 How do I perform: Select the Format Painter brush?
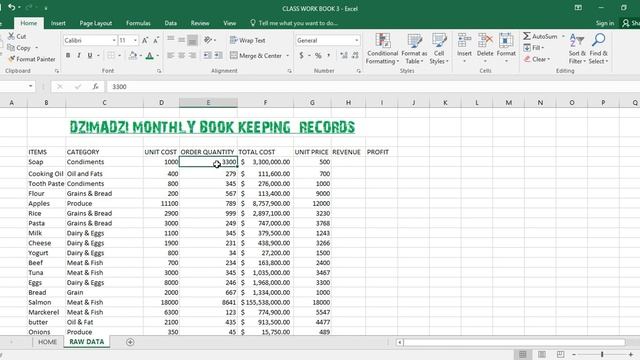tap(11, 59)
